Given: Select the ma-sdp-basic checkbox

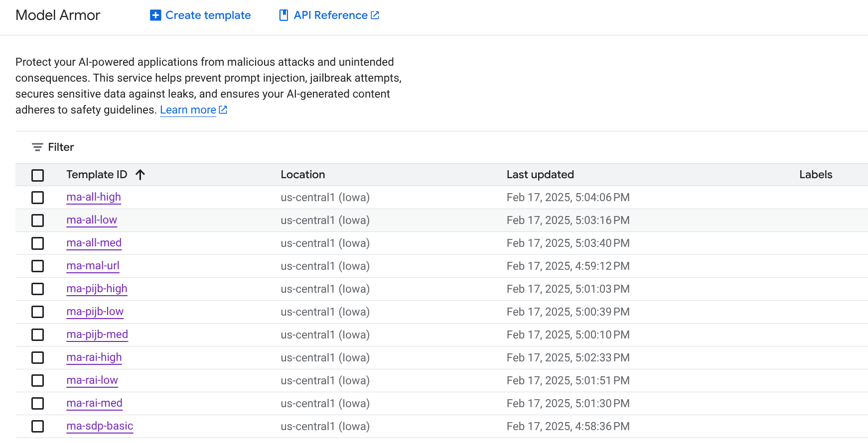Looking at the screenshot, I should [x=37, y=427].
